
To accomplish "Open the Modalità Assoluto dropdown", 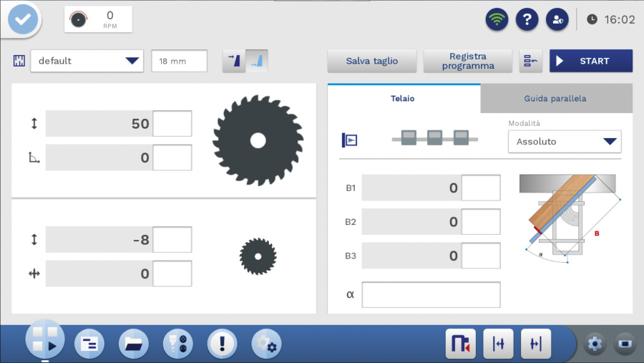I will coord(565,142).
